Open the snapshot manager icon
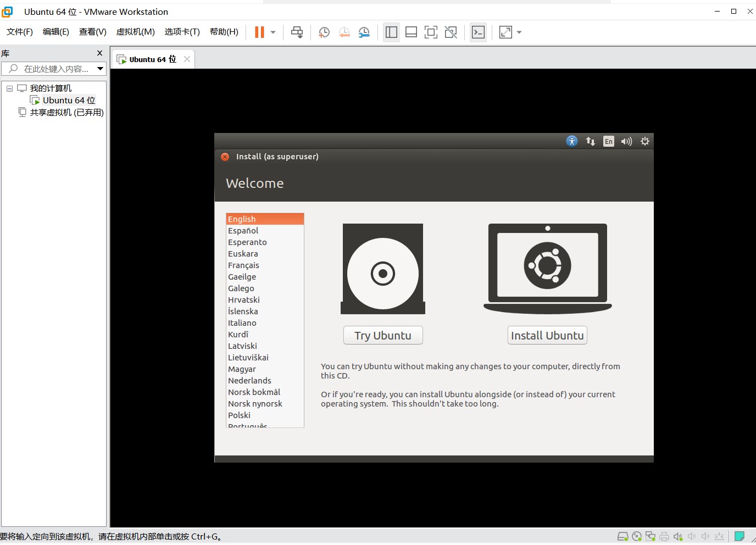Screen dimensions: 756x545 pyautogui.click(x=364, y=32)
